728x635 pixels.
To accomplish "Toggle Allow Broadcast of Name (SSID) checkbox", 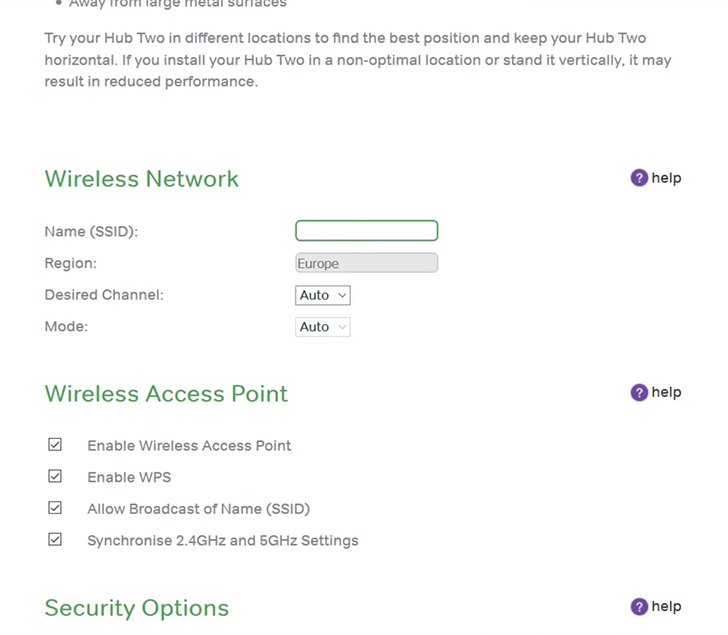I will coord(55,508).
